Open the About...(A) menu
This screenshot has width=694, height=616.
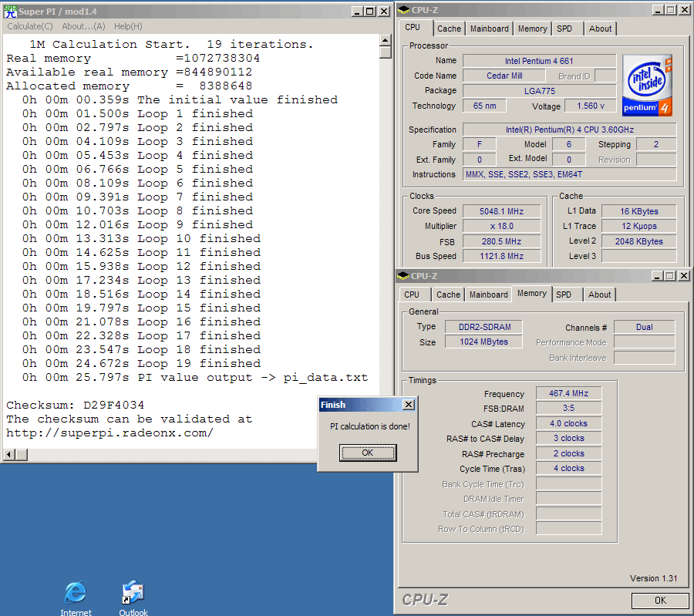pyautogui.click(x=83, y=26)
